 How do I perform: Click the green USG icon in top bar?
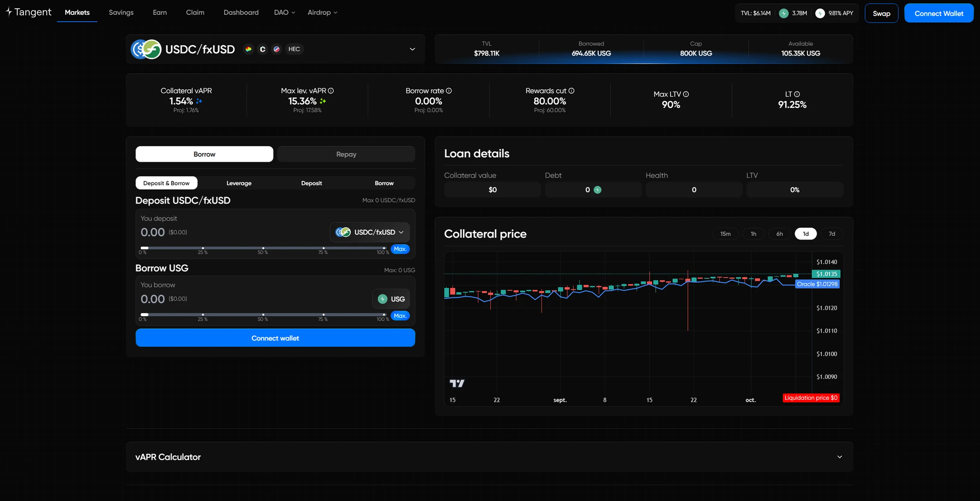[x=784, y=13]
